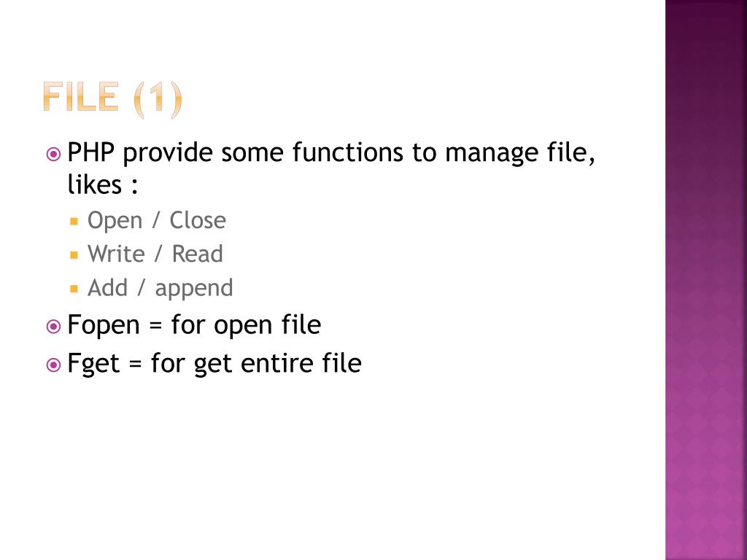Select the 'FILE (1)' slide title
747x560 pixels.
point(112,98)
